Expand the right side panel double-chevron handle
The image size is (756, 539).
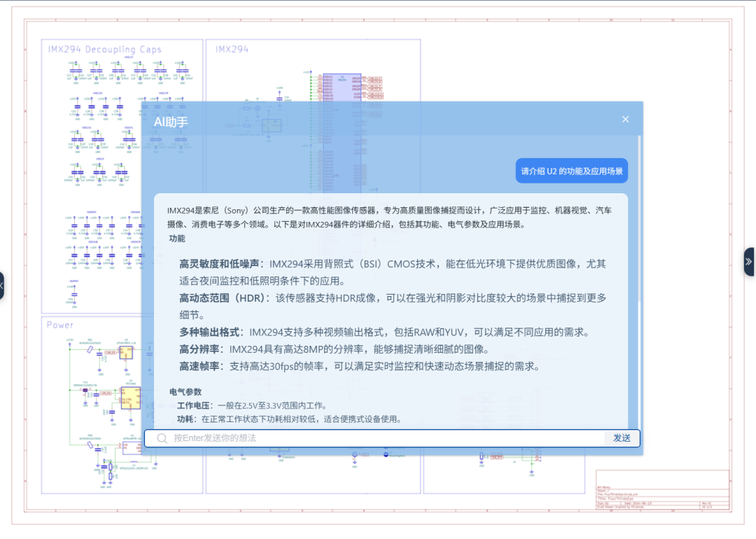point(749,262)
